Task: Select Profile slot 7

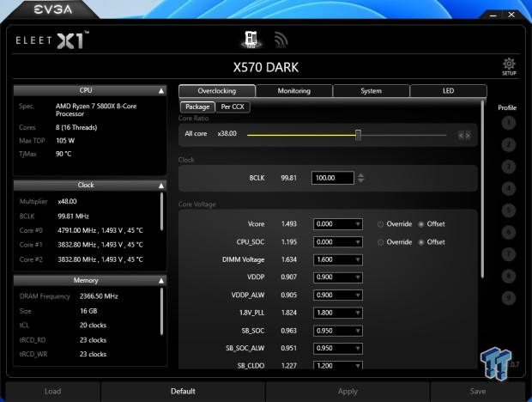Action: tap(508, 254)
